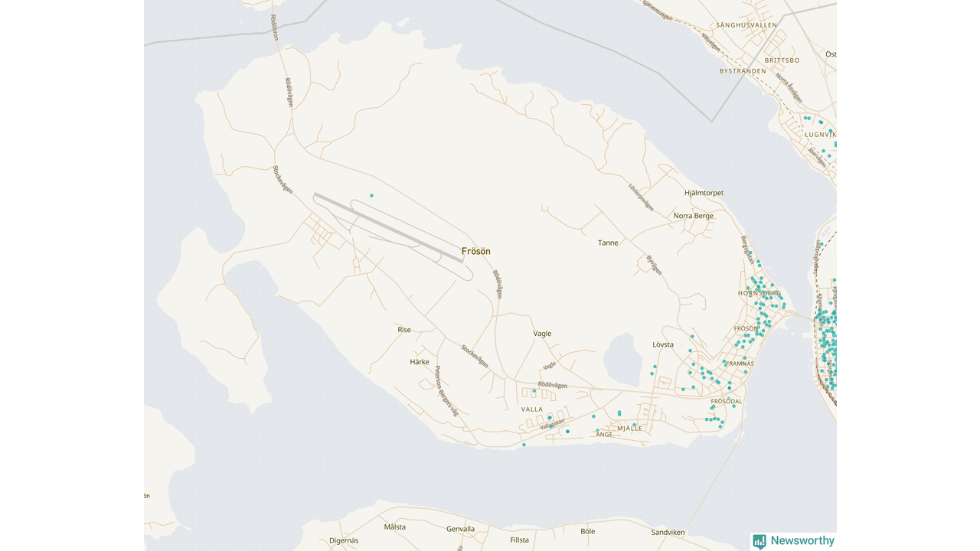980x551 pixels.
Task: Click the Tanne place label
Action: (x=608, y=243)
